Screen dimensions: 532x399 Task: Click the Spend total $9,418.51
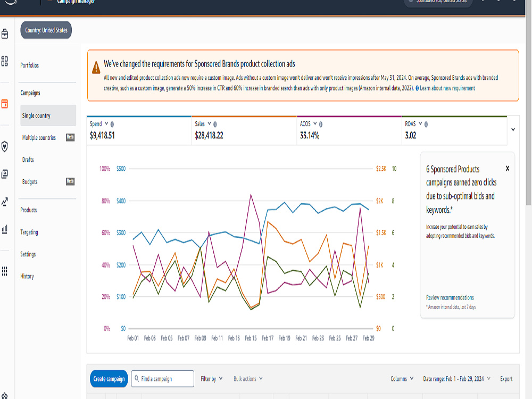coord(102,136)
